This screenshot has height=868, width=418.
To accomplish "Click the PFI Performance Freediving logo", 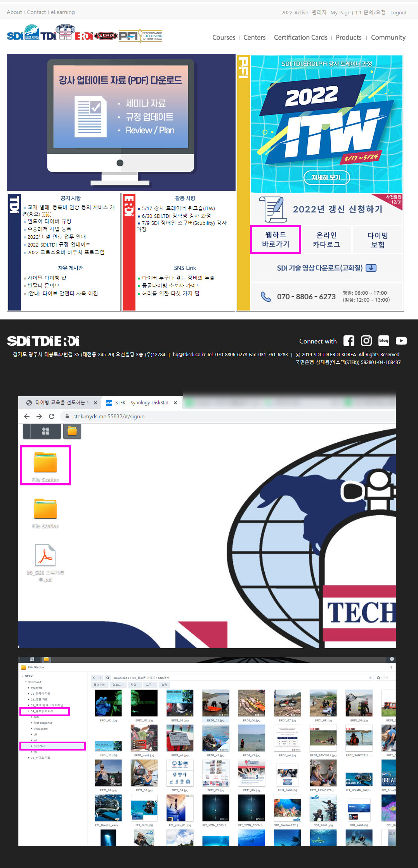I will coord(140,36).
